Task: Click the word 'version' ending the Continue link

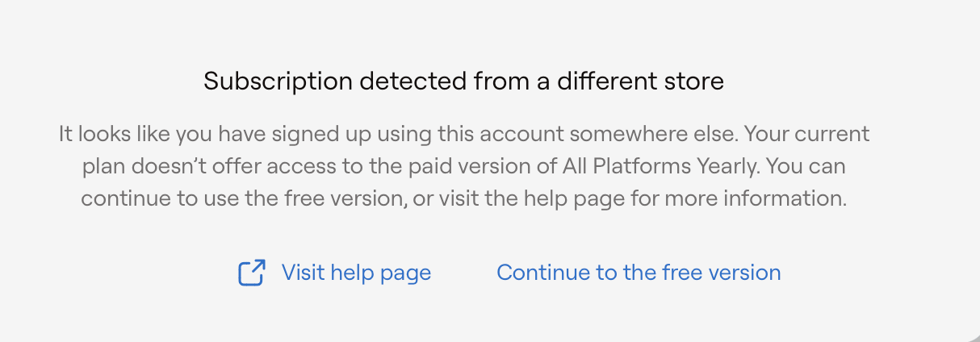Action: coord(748,273)
